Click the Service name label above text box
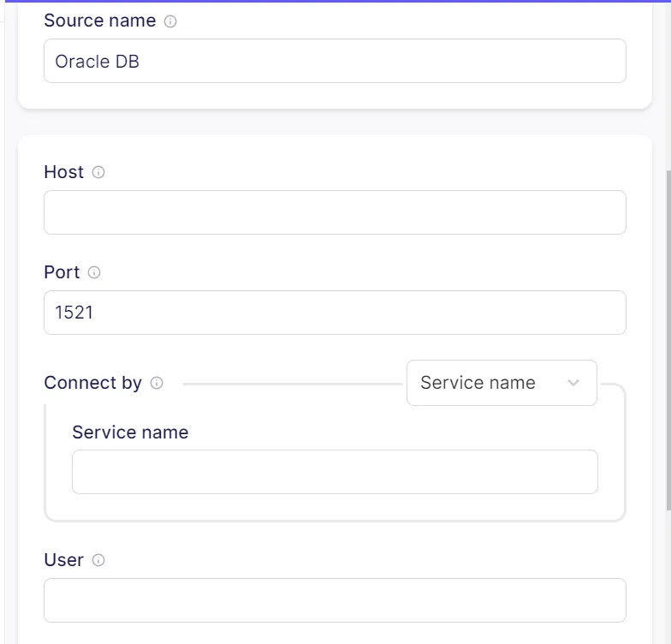 coord(130,432)
